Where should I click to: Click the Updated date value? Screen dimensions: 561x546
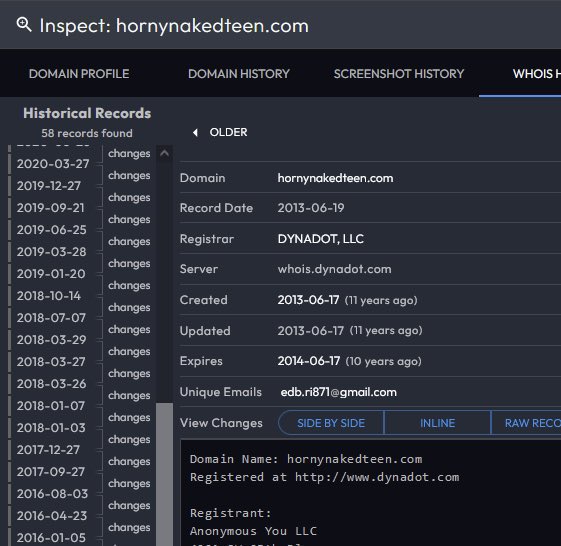point(311,331)
